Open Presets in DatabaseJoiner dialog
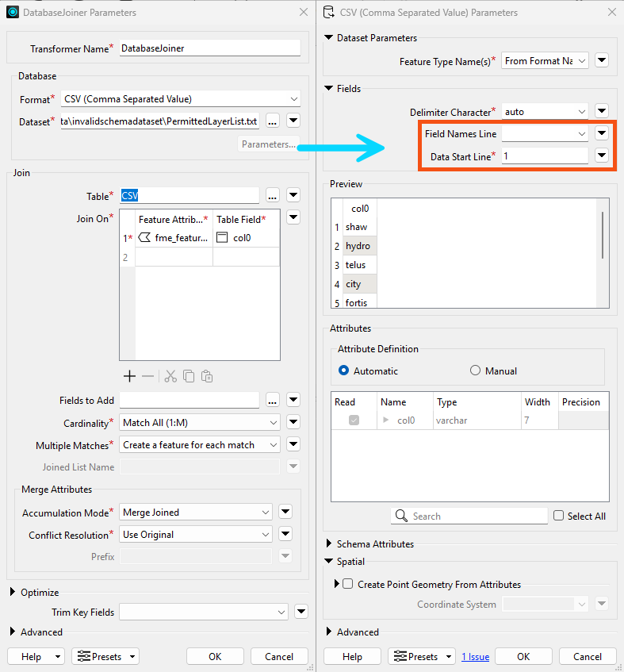 pos(105,656)
